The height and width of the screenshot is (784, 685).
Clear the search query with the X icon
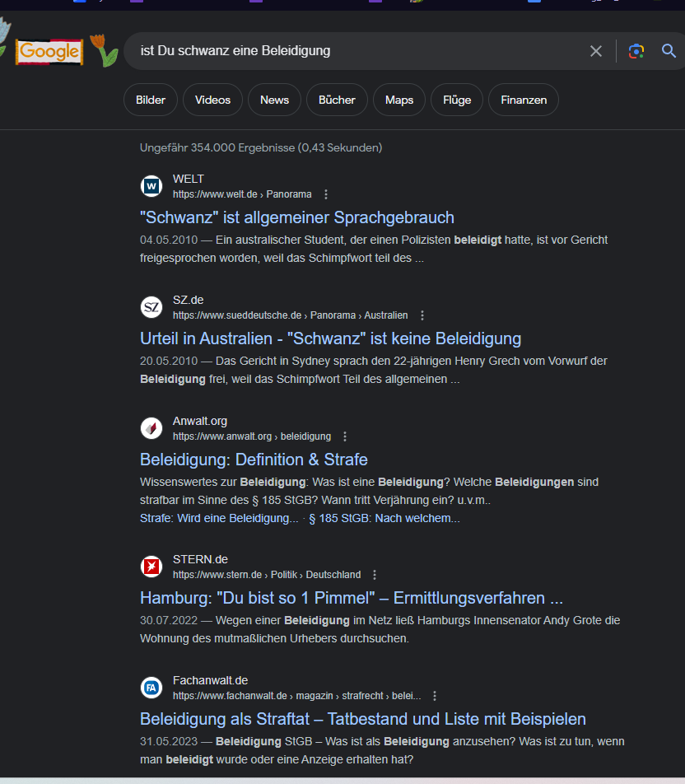pos(595,51)
